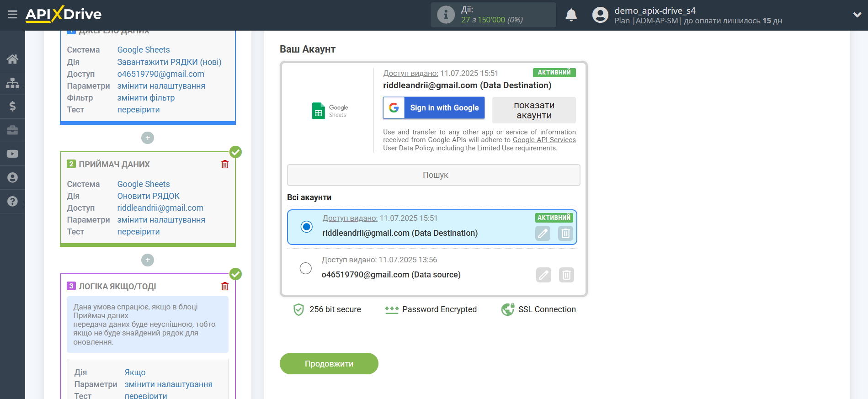
Task: Edit the riddleandrii@gmail.com account
Action: click(x=543, y=234)
